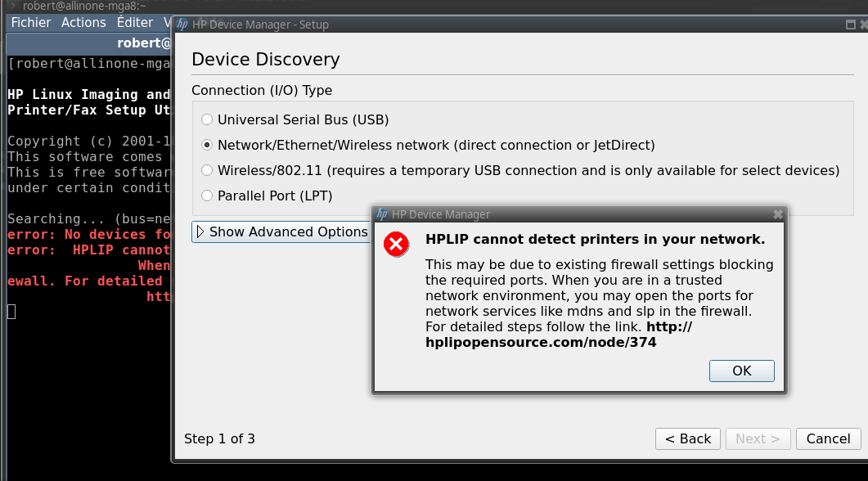The height and width of the screenshot is (481, 868).
Task: Open the Fichier menu
Action: coord(31,23)
